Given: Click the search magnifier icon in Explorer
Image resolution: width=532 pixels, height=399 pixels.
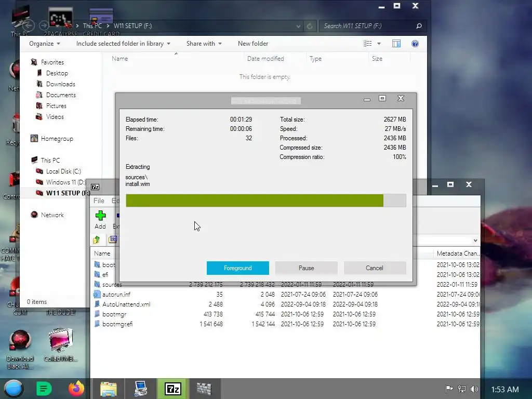Looking at the screenshot, I should [x=419, y=26].
